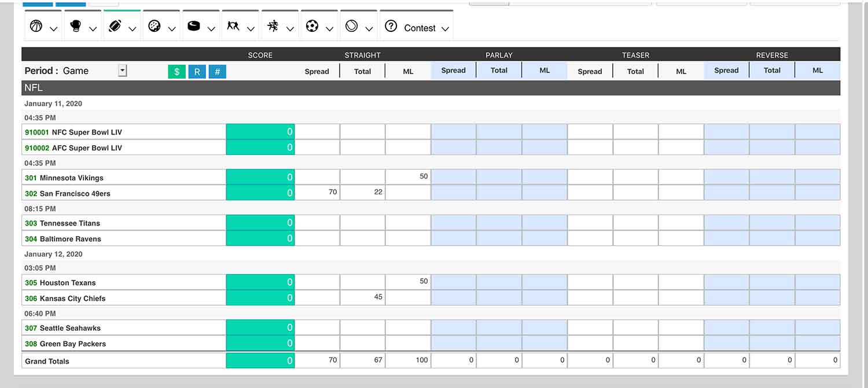Viewport: 868px width, 388px height.
Task: Open the Period Game select box
Action: point(94,71)
